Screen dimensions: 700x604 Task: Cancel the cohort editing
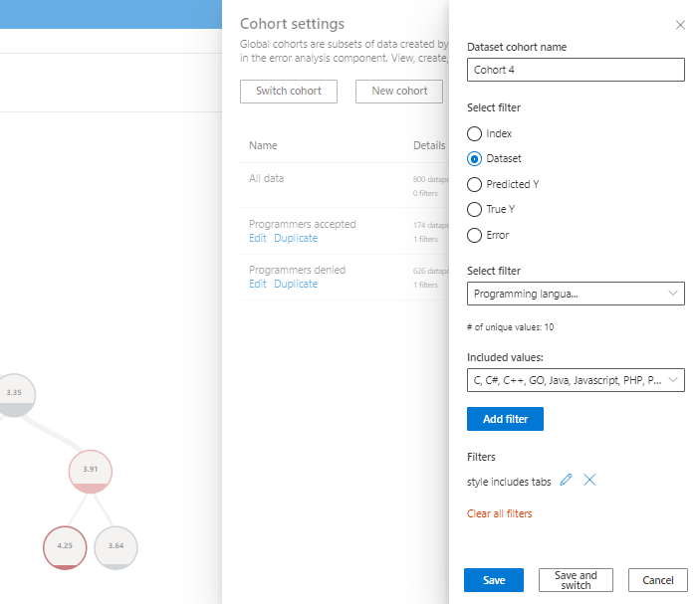[657, 580]
